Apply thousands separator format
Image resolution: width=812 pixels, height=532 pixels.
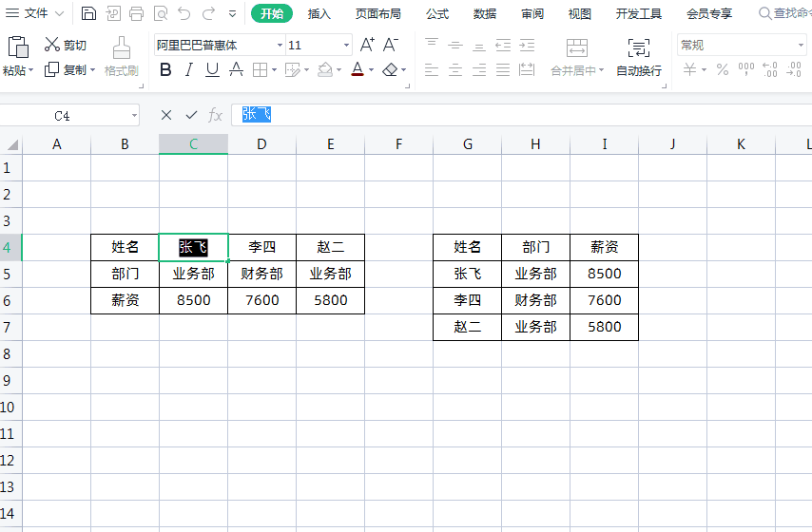(x=746, y=68)
